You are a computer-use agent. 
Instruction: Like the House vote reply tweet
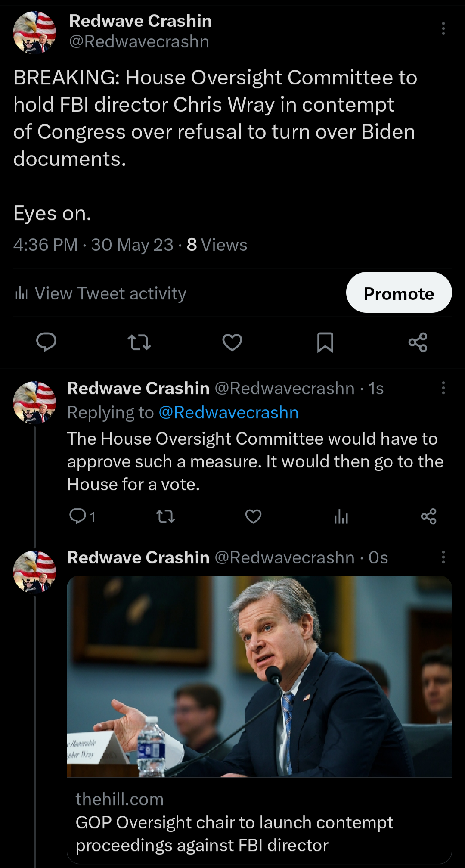[x=253, y=516]
